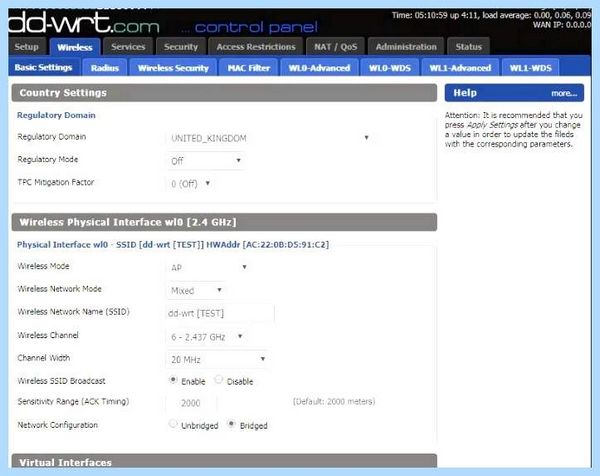Click the Help more... link
Screen dimensions: 600x476
[564, 93]
